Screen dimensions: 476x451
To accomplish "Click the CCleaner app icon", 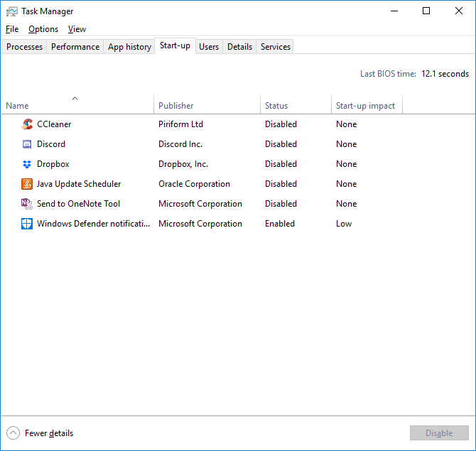I will click(x=27, y=124).
